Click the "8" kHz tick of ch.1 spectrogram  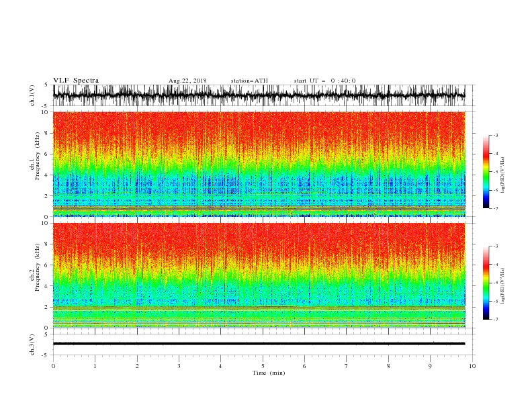47,133
